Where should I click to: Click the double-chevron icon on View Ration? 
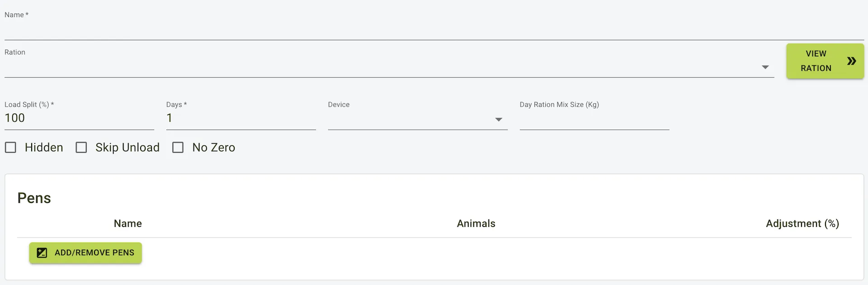852,60
